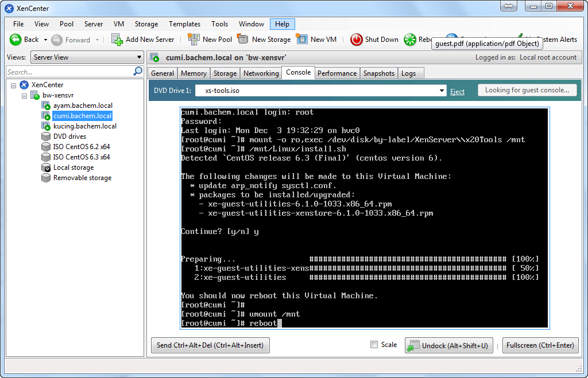Select Removable storage in the tree

(83, 178)
